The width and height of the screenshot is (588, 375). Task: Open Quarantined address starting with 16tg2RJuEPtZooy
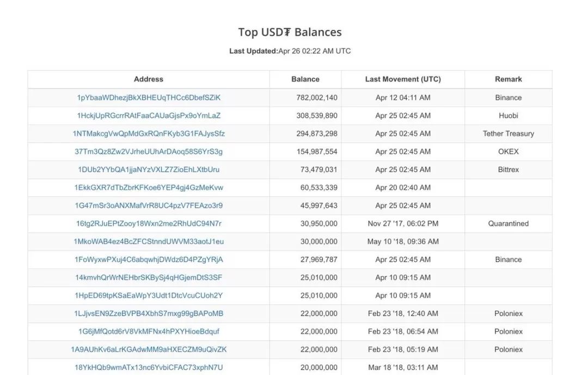(149, 223)
